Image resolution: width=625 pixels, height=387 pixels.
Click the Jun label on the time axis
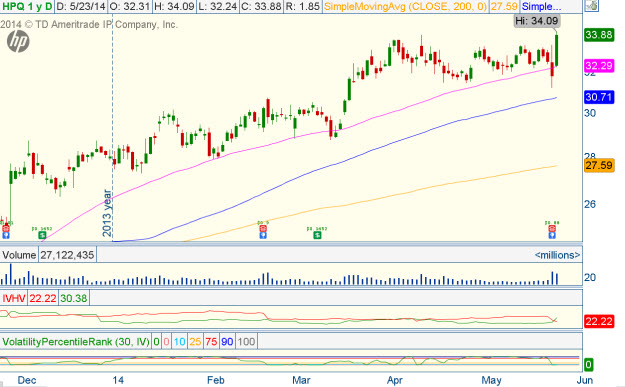584,380
